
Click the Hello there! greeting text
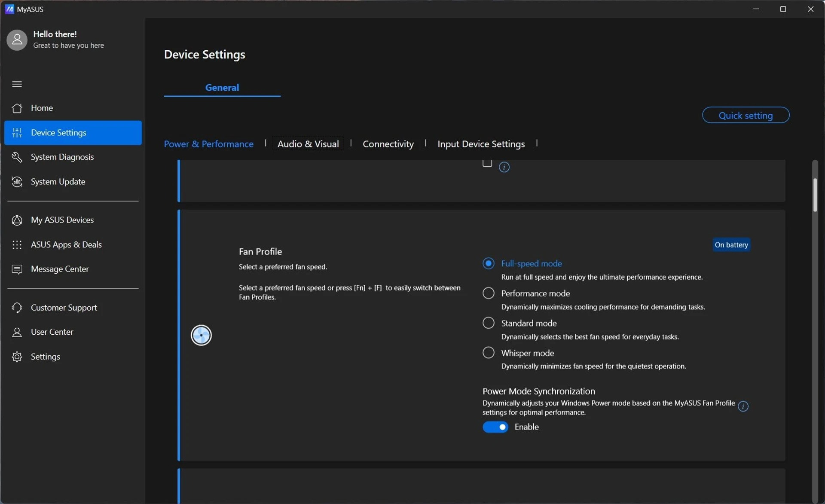coord(55,34)
